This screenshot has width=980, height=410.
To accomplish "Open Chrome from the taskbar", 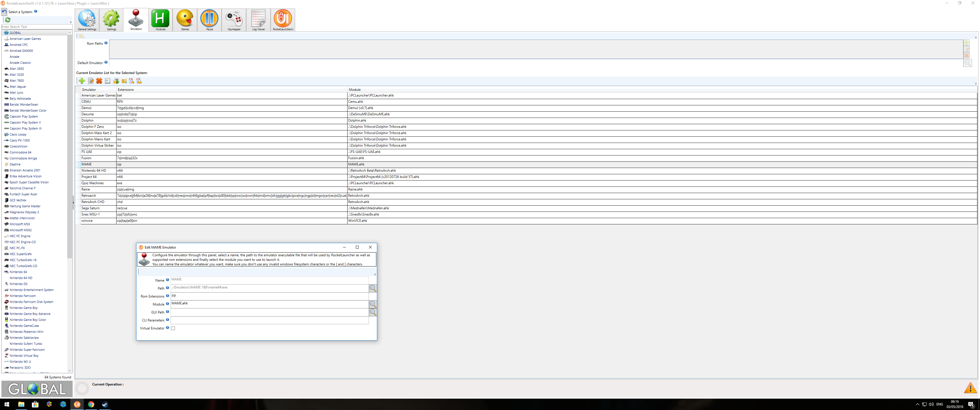I will click(x=91, y=404).
